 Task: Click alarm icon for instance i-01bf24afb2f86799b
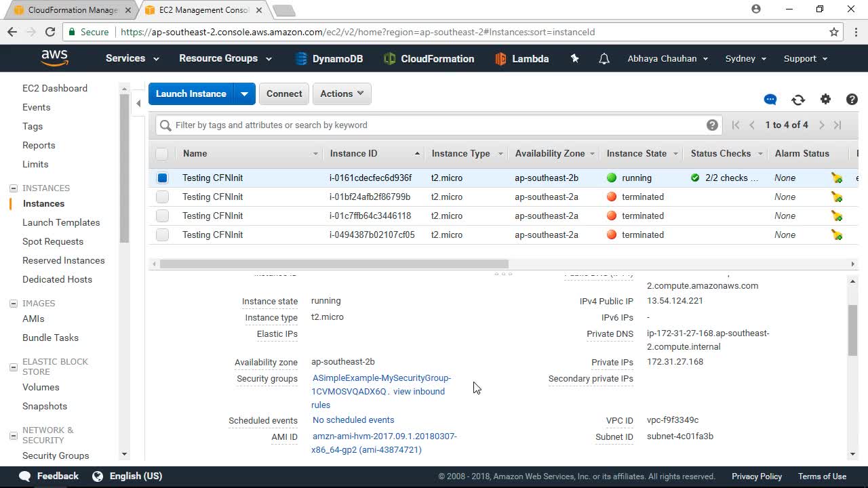pyautogui.click(x=837, y=197)
